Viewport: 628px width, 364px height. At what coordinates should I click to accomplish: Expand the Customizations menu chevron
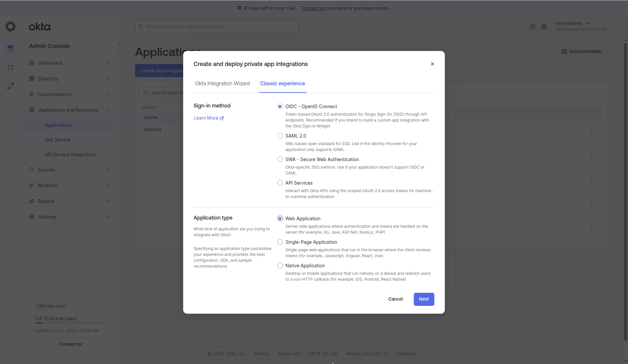[x=109, y=94]
